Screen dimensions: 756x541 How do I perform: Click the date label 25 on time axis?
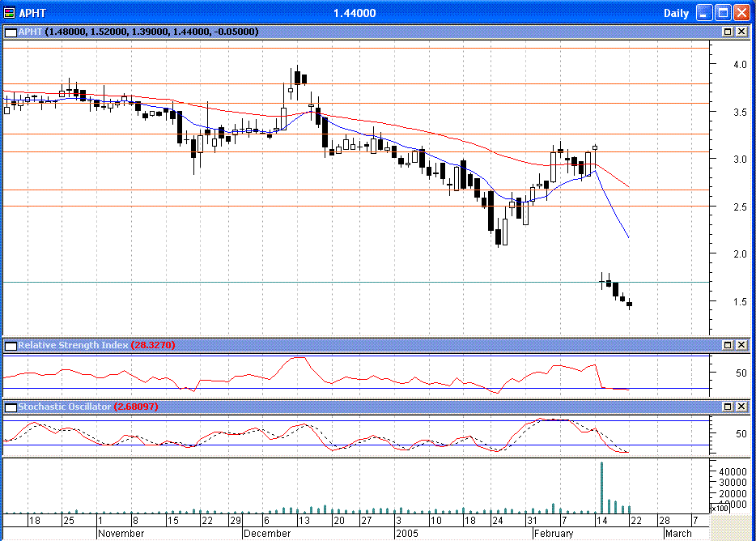(x=69, y=521)
